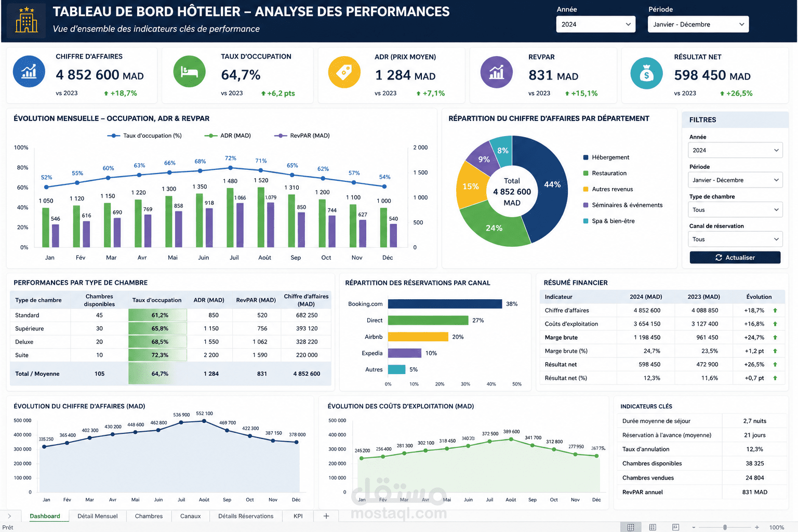Open the header Période Janvier - Décembre dropdown
The width and height of the screenshot is (798, 532).
point(698,24)
